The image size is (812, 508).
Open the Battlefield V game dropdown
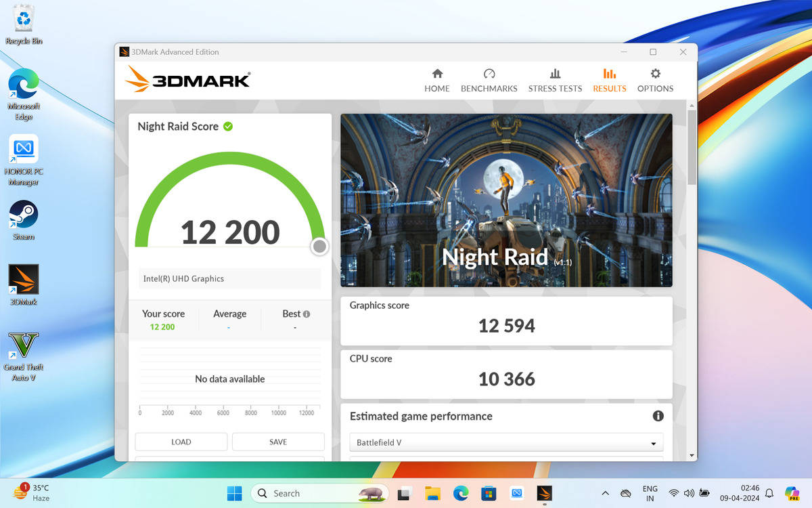pos(506,442)
